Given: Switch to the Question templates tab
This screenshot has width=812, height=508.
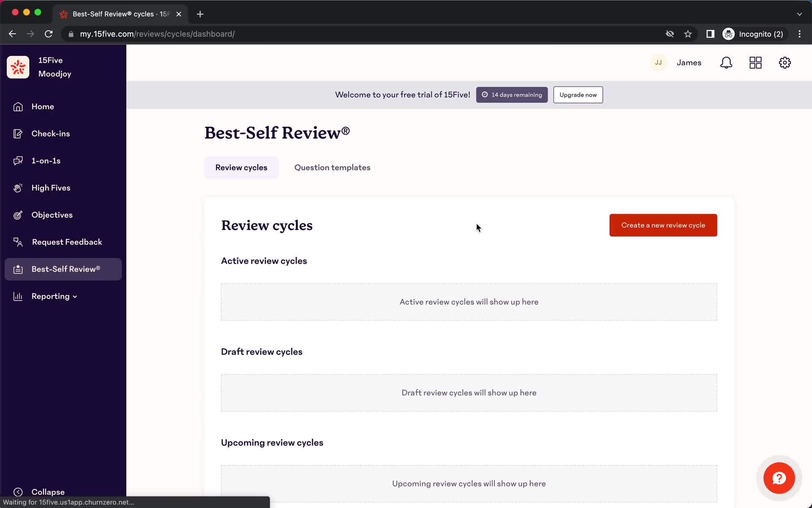Looking at the screenshot, I should coord(332,167).
